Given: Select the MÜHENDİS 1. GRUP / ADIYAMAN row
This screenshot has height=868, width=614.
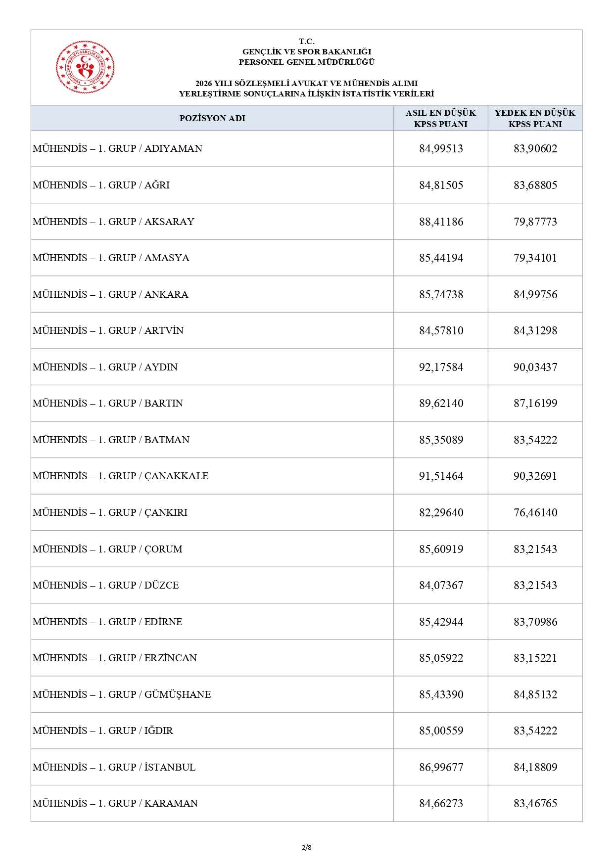Looking at the screenshot, I should click(x=306, y=149).
